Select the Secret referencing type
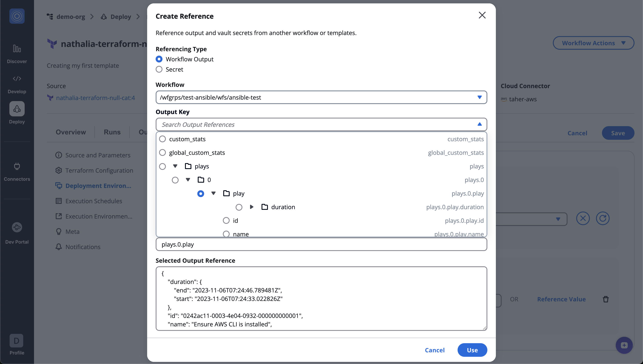The image size is (643, 364). coord(159,69)
